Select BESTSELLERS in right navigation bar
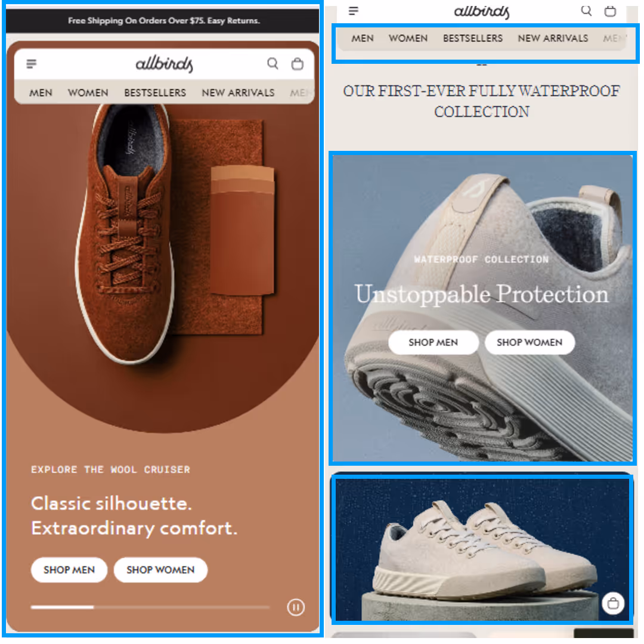The width and height of the screenshot is (644, 644). coord(473,38)
